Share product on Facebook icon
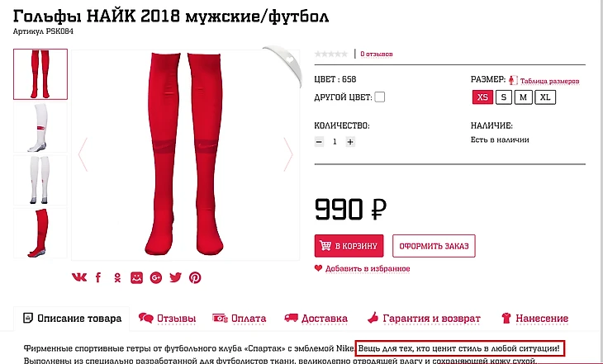 (98, 277)
